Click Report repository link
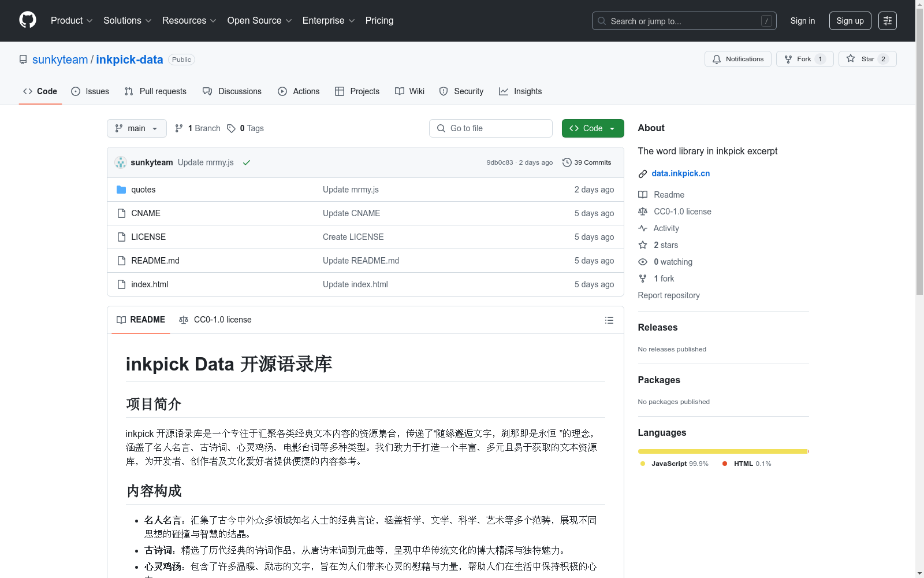The height and width of the screenshot is (578, 924). (669, 295)
